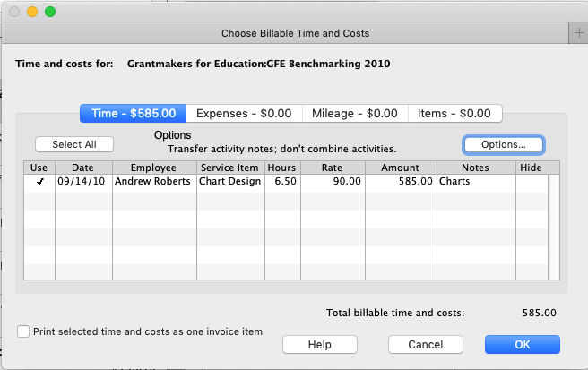Viewport: 588px width, 370px height.
Task: Switch to the Time - $585.00 tab
Action: (134, 114)
